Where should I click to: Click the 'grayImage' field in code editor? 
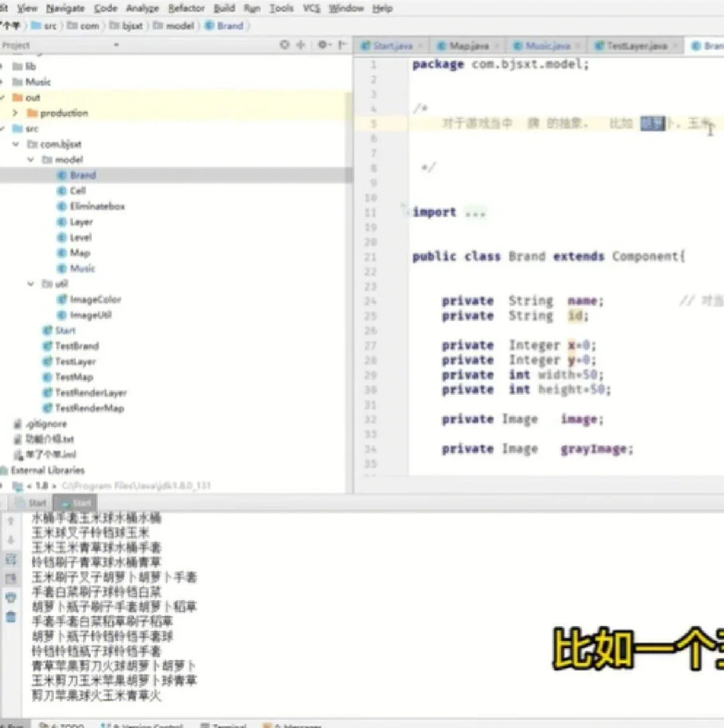pyautogui.click(x=593, y=449)
